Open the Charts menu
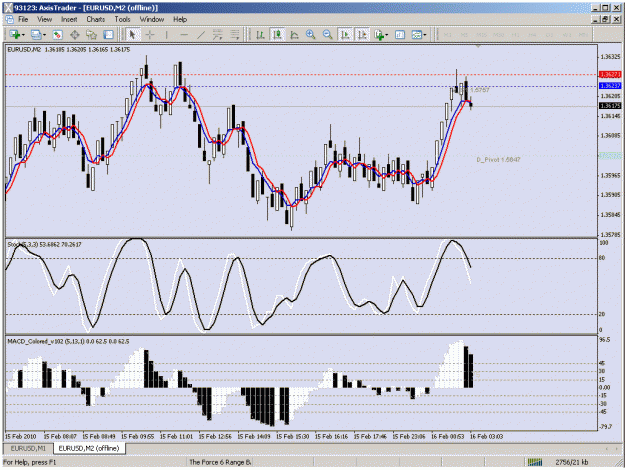625x470 pixels. tap(96, 19)
